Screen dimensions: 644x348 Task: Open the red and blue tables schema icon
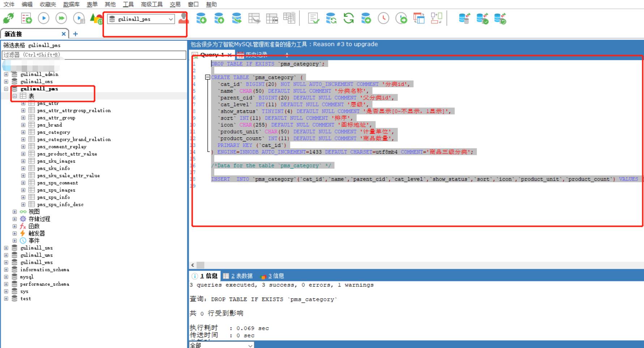pyautogui.click(x=419, y=18)
